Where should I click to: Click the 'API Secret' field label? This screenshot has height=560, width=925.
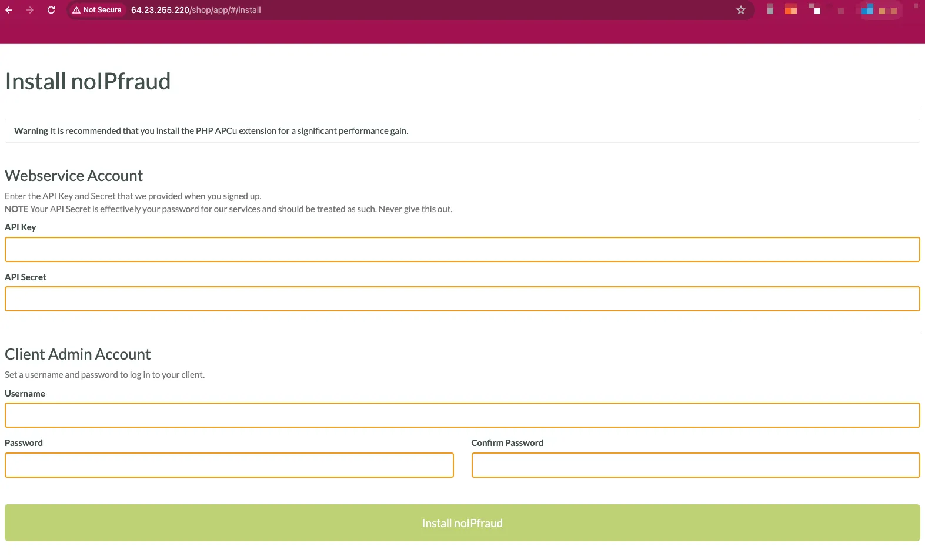25,277
